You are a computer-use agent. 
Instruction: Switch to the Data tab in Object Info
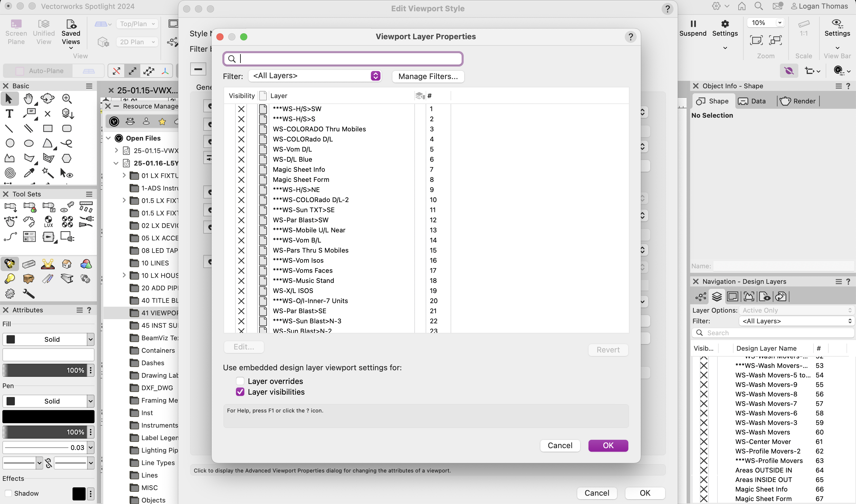(x=753, y=101)
